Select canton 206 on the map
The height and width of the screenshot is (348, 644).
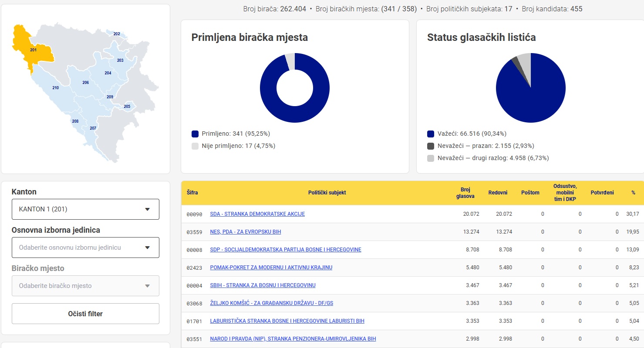tap(85, 83)
